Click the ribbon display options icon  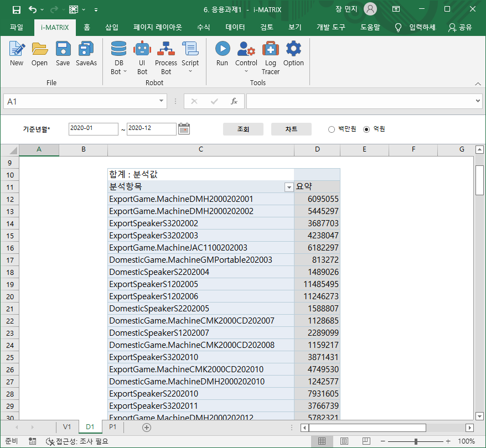coord(396,9)
